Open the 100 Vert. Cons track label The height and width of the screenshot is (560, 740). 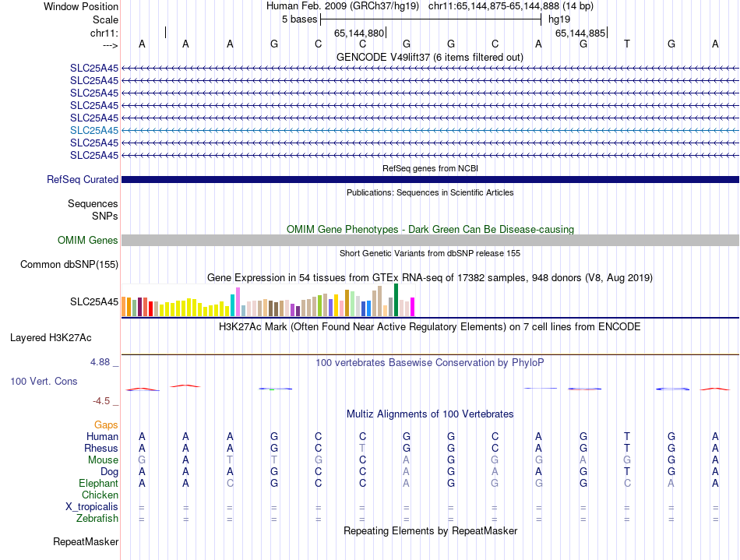point(44,381)
